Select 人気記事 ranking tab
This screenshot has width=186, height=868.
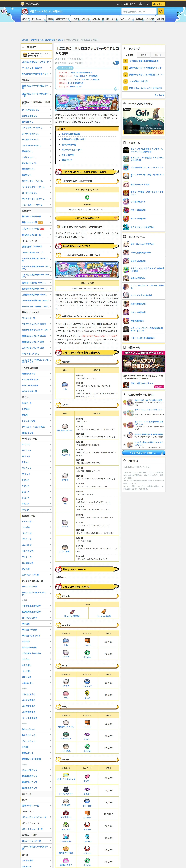(x=129, y=55)
